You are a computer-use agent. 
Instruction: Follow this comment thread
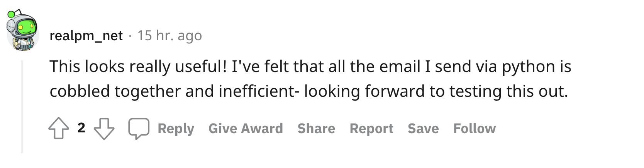[475, 129]
